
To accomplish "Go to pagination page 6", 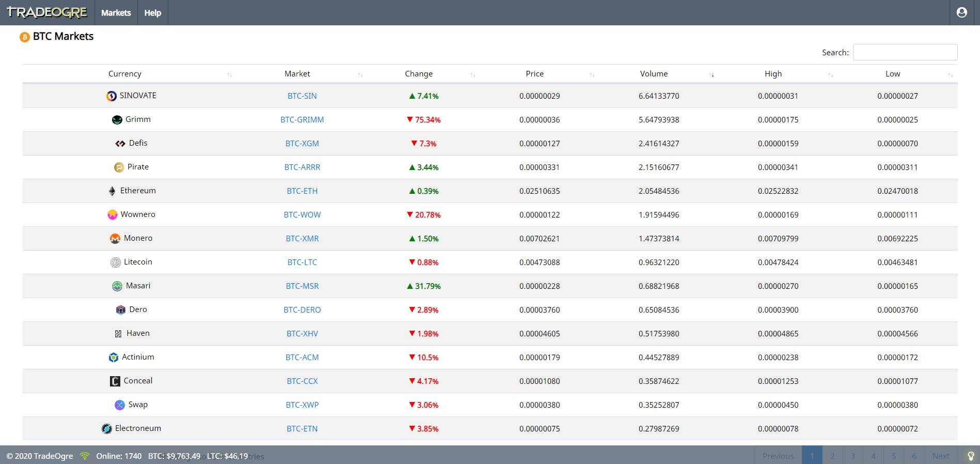I will pos(914,456).
